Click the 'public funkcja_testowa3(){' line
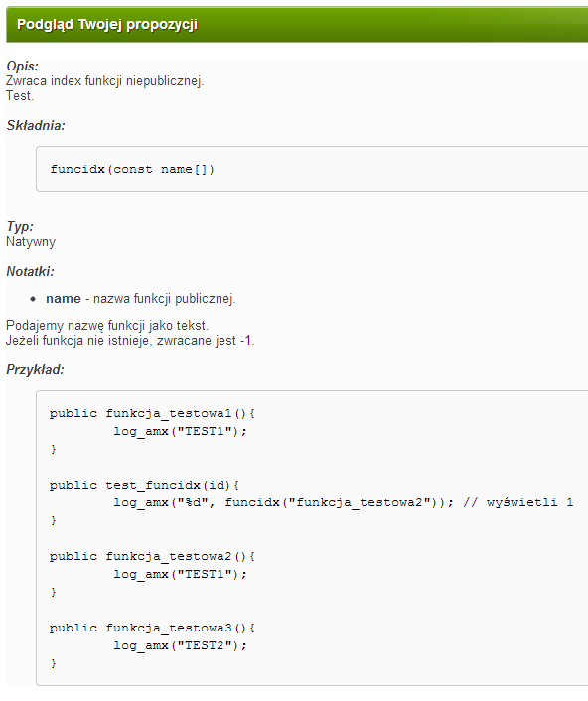This screenshot has height=701, width=588. (x=152, y=629)
